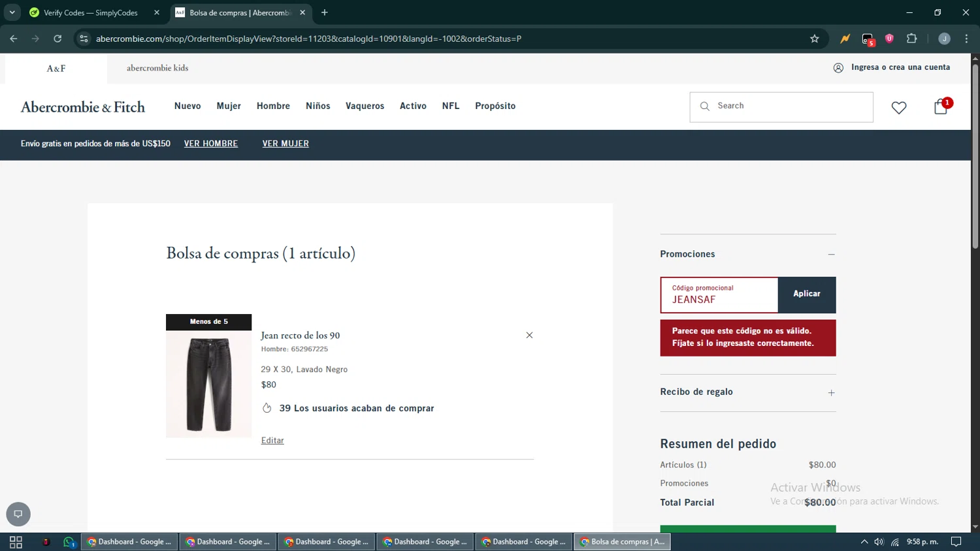Open WhatsApp from the taskbar
The image size is (980, 551).
69,542
